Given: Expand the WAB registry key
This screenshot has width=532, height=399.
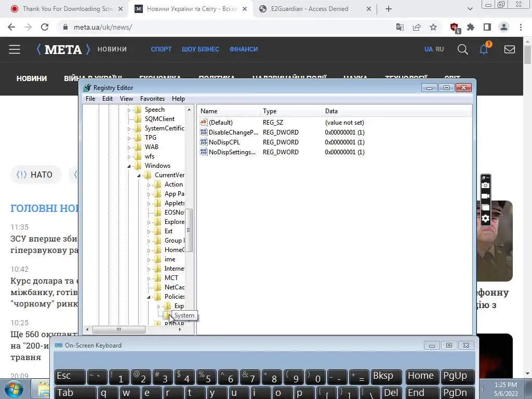Looking at the screenshot, I should pos(129,148).
